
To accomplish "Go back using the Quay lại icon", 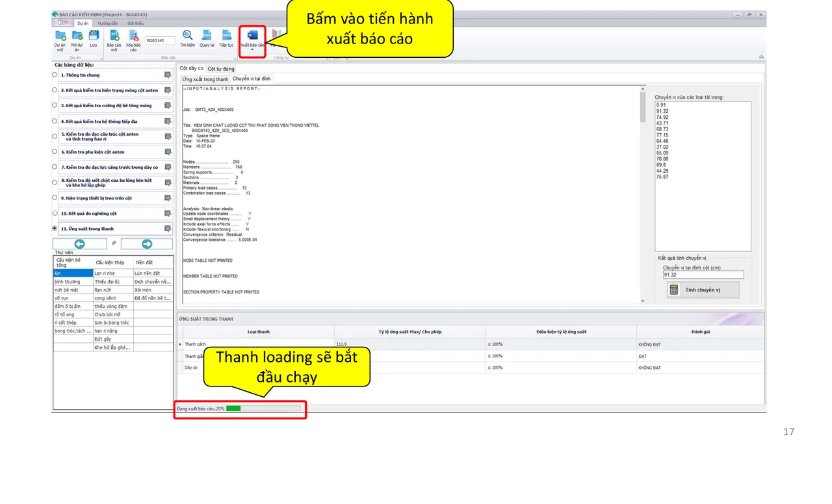I will tap(207, 36).
